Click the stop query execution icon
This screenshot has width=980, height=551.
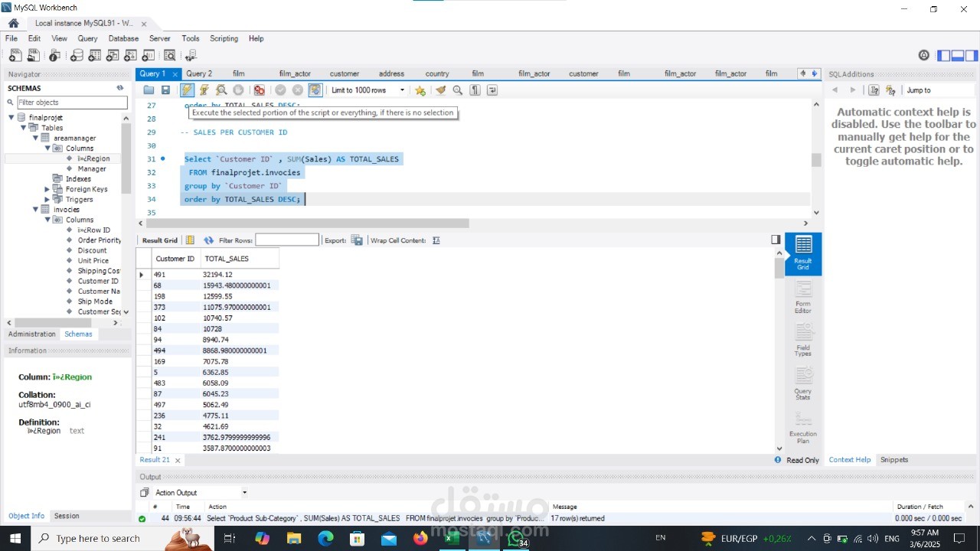click(x=238, y=90)
